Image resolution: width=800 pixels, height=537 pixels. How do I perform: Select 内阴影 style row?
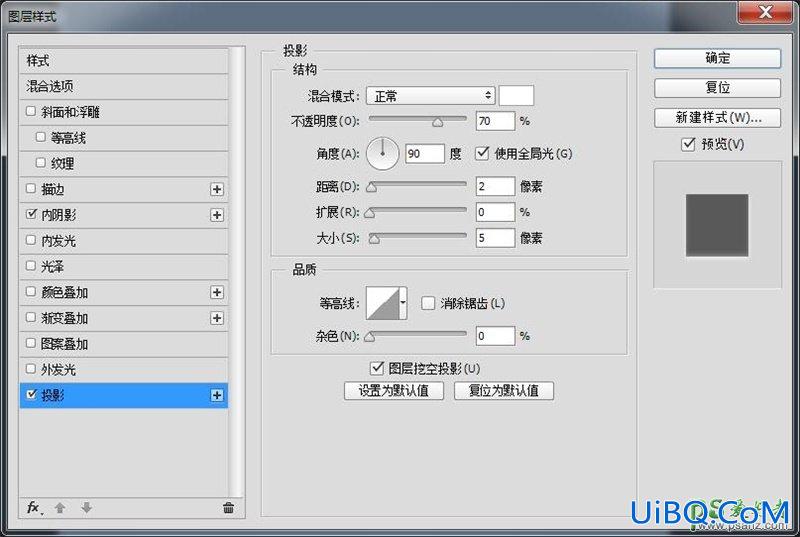(123, 215)
